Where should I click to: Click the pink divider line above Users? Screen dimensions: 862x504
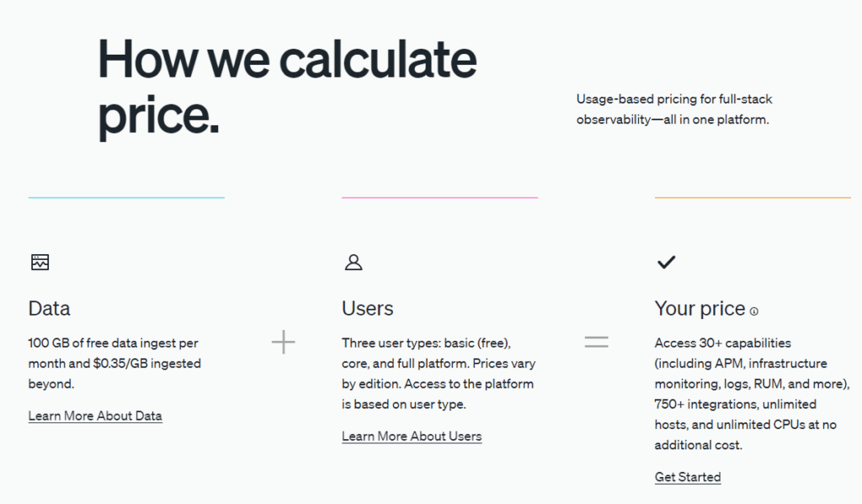439,198
